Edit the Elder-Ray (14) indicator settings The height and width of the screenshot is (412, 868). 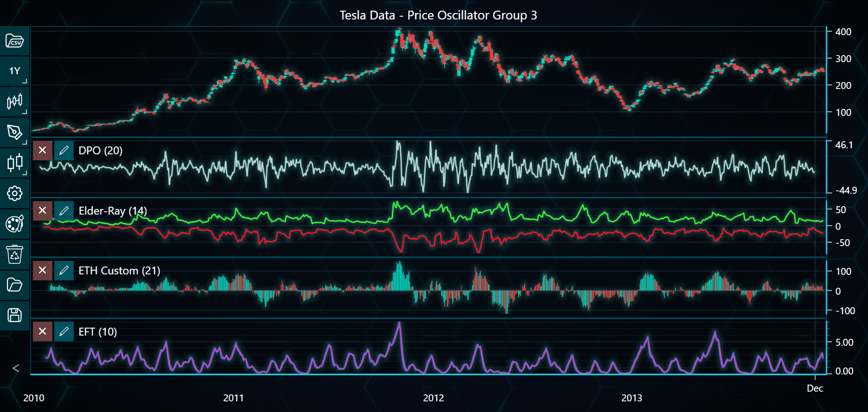[x=64, y=210]
